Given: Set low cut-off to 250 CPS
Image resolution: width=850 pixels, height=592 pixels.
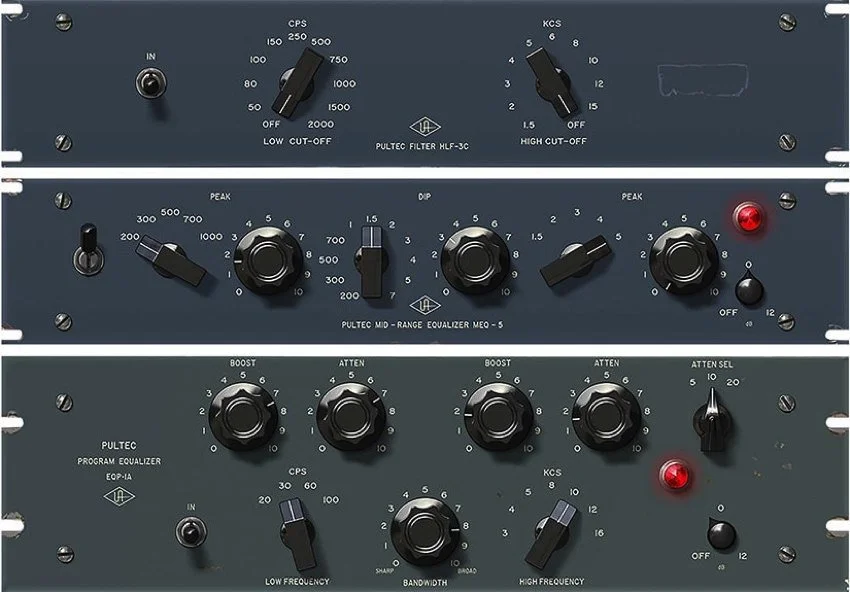Looking at the screenshot, I should pos(298,36).
